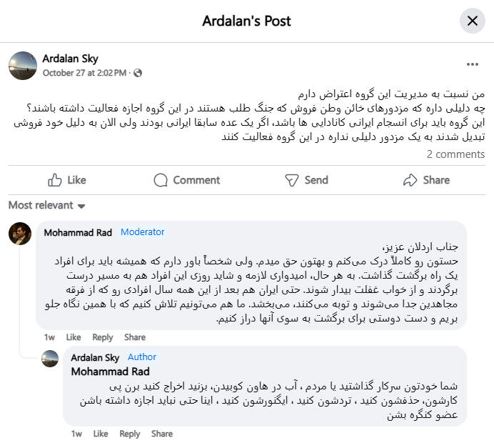Screen dimensions: 494x448
Task: Reply to Mohammad Rad's comment
Action: (x=103, y=337)
